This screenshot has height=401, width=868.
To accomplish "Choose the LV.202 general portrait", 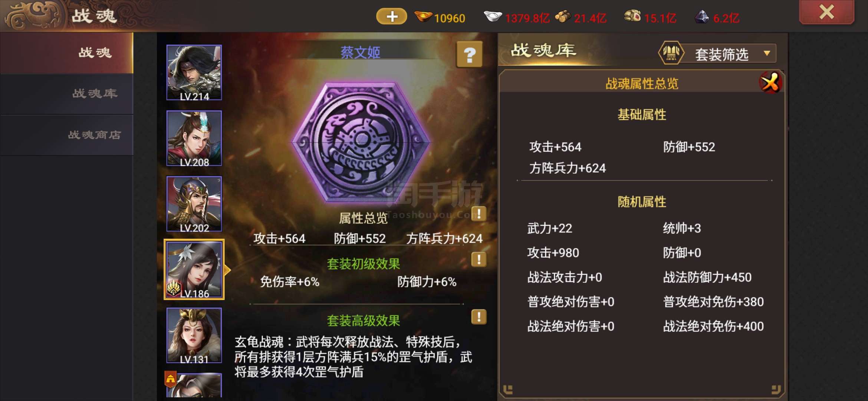I will (x=194, y=204).
